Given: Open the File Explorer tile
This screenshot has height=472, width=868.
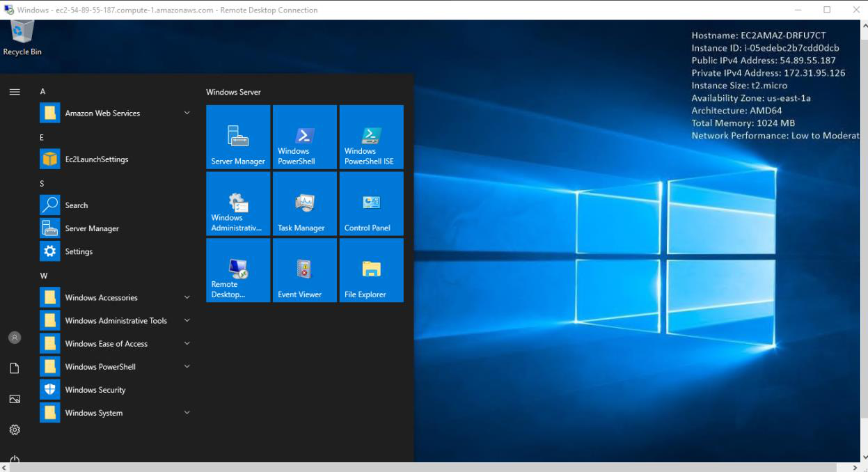Looking at the screenshot, I should [x=371, y=270].
